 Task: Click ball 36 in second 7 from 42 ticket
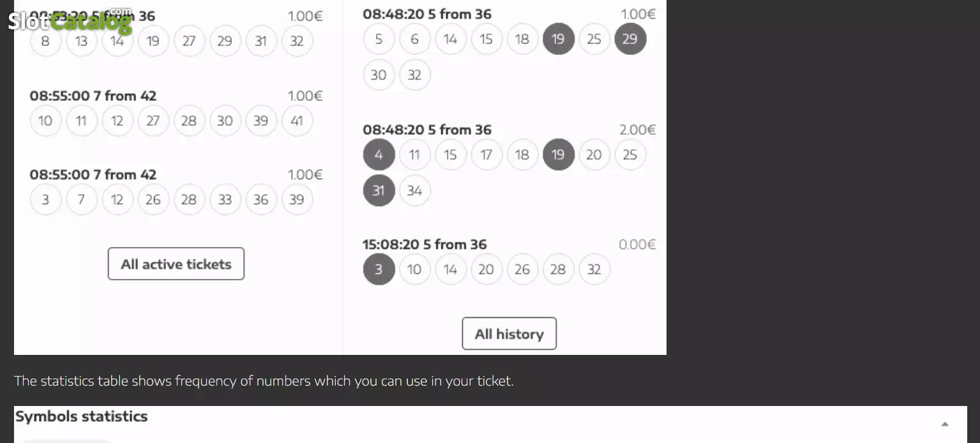click(261, 200)
